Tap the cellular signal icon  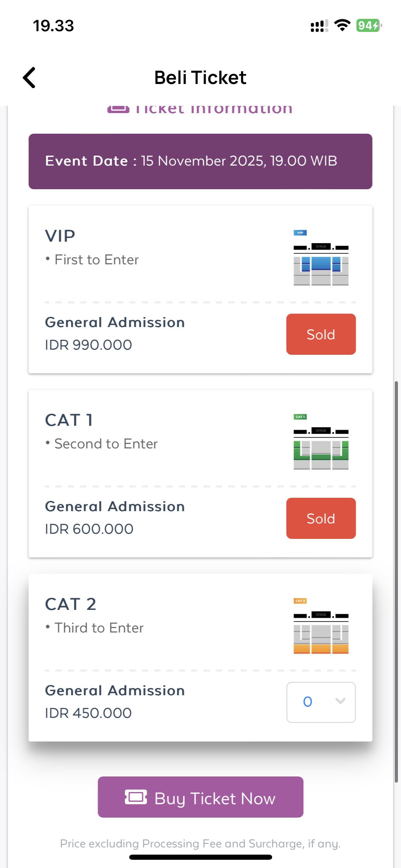click(319, 26)
